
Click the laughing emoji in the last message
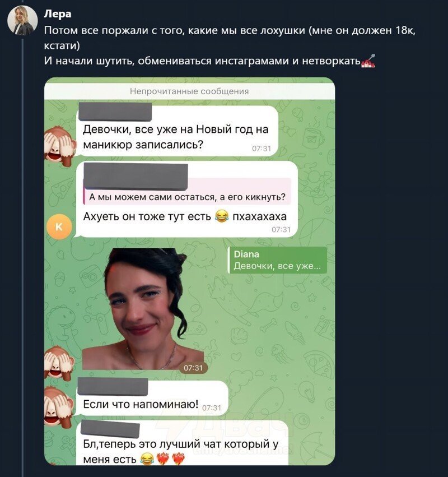coord(147,460)
